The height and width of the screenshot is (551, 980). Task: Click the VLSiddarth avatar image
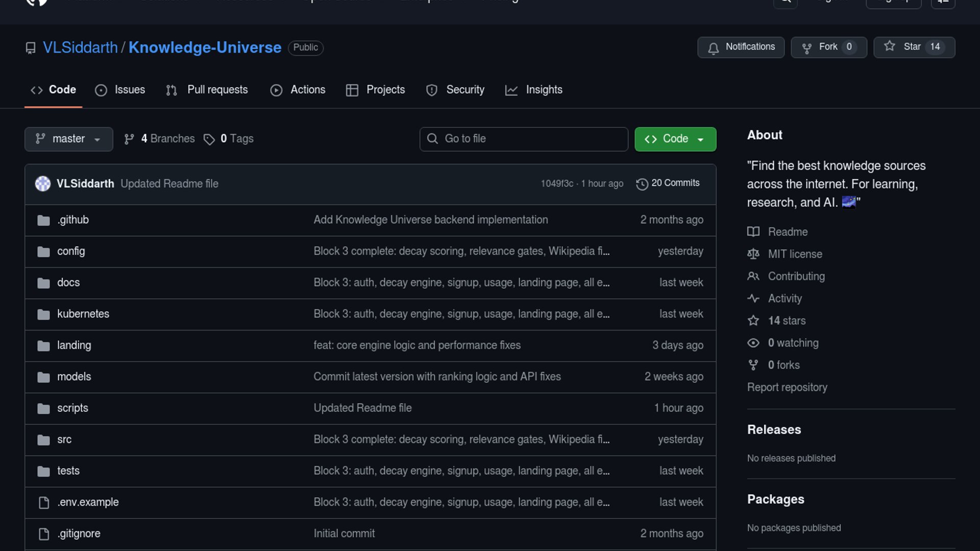click(x=43, y=184)
